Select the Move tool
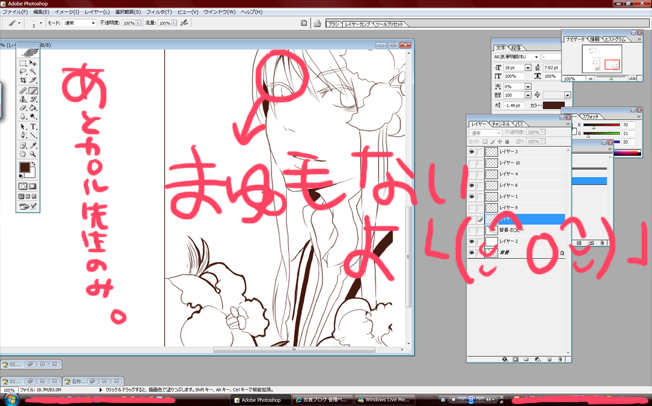652x406 pixels. [x=33, y=63]
